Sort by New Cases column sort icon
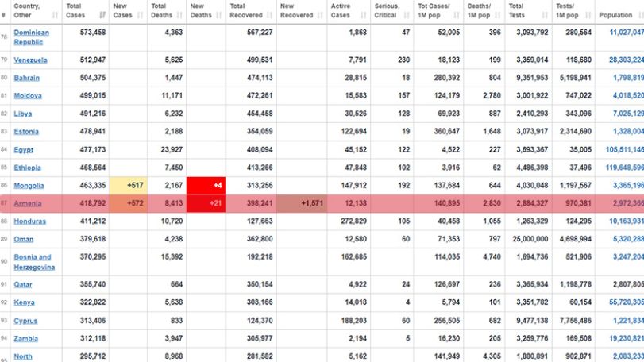Screen dimensions: 644x362 tap(140, 15)
